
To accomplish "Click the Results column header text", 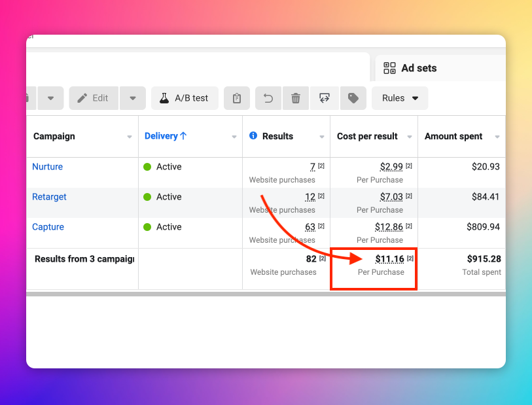I will 277,136.
